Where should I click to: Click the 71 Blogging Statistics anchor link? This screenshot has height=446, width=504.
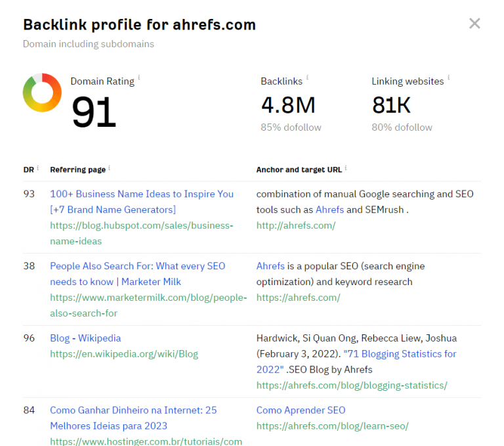click(356, 362)
